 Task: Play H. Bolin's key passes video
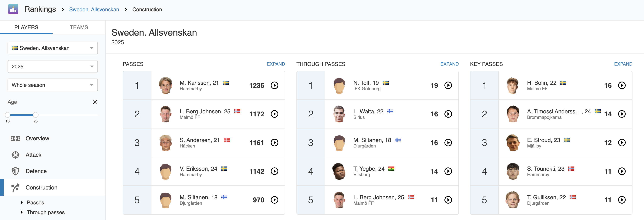[x=622, y=85]
